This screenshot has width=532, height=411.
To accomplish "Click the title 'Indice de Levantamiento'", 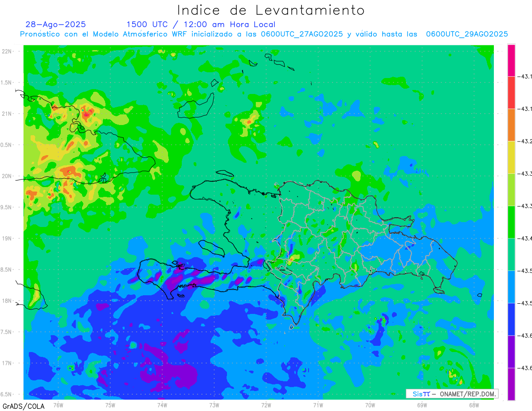I will pyautogui.click(x=271, y=10).
